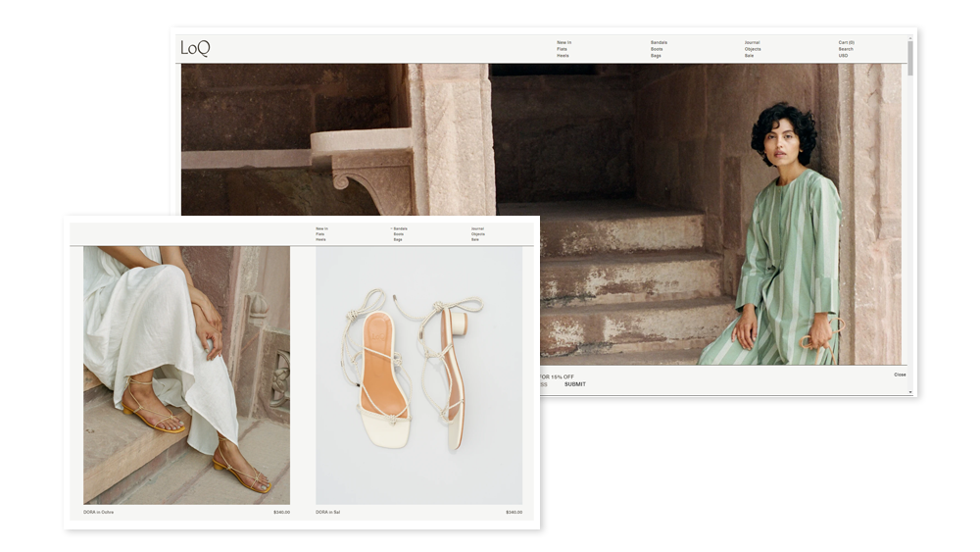Open the Search link in the header

click(x=845, y=49)
